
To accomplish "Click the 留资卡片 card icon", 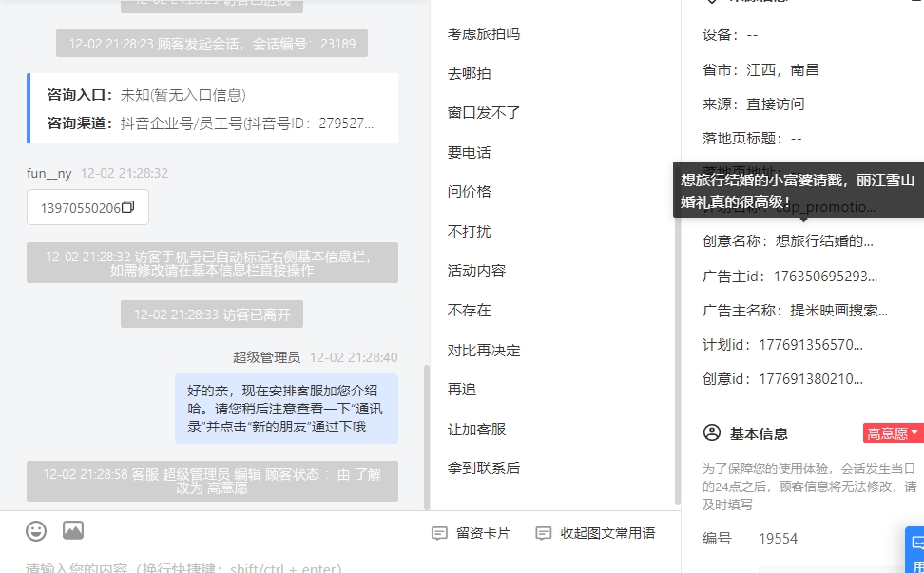I will point(439,533).
